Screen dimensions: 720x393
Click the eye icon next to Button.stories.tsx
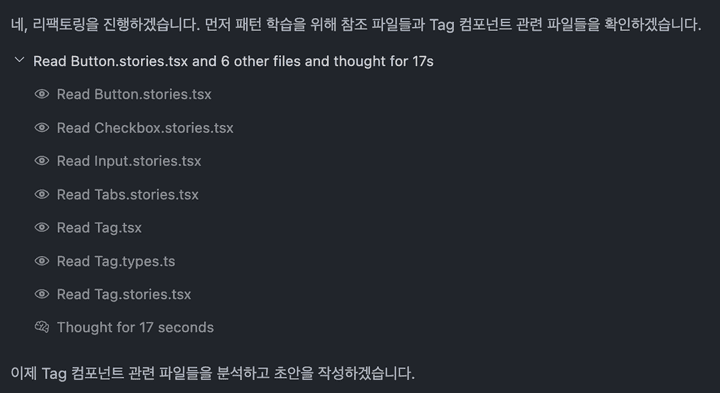(42, 94)
